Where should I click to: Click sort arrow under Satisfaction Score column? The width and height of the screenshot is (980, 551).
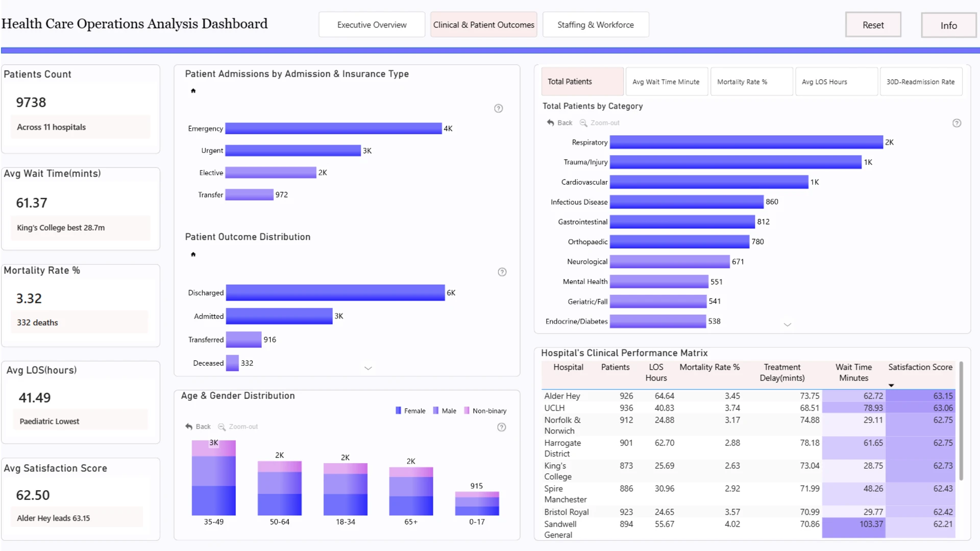click(891, 385)
